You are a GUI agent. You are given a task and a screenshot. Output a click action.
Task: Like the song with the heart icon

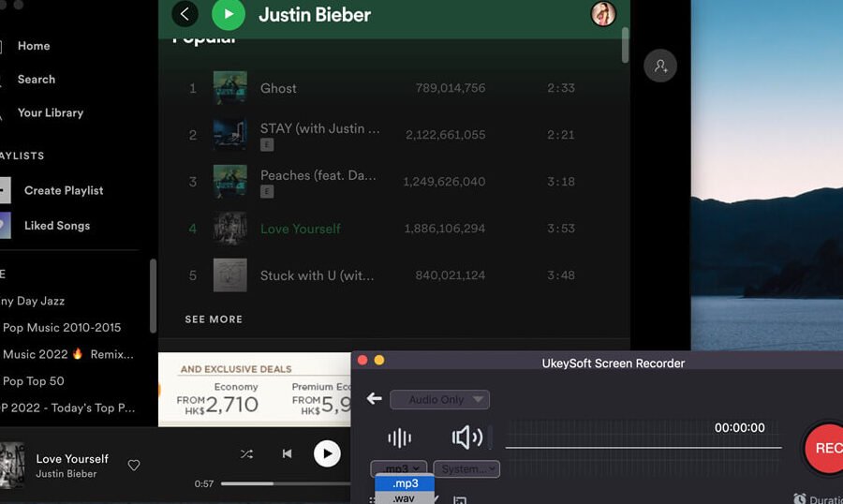pos(134,465)
